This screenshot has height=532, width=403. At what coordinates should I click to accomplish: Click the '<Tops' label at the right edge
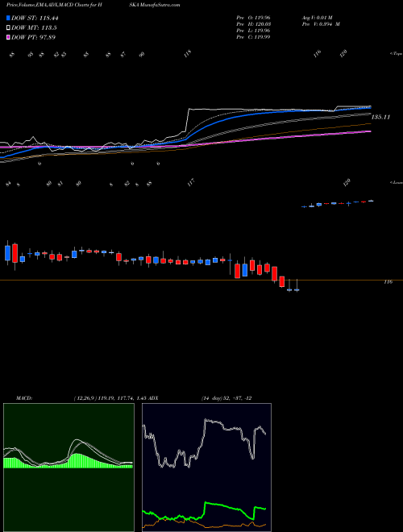396,54
